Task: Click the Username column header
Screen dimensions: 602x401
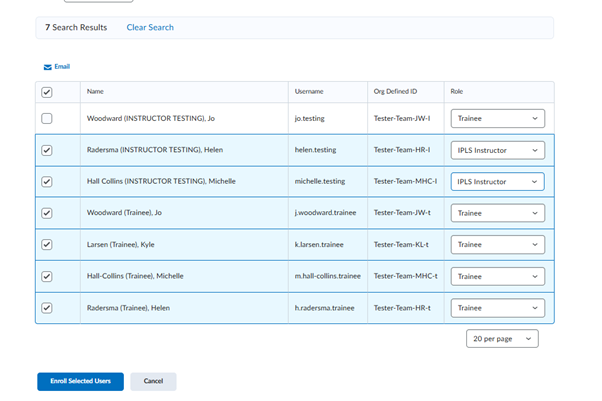Action: 309,91
